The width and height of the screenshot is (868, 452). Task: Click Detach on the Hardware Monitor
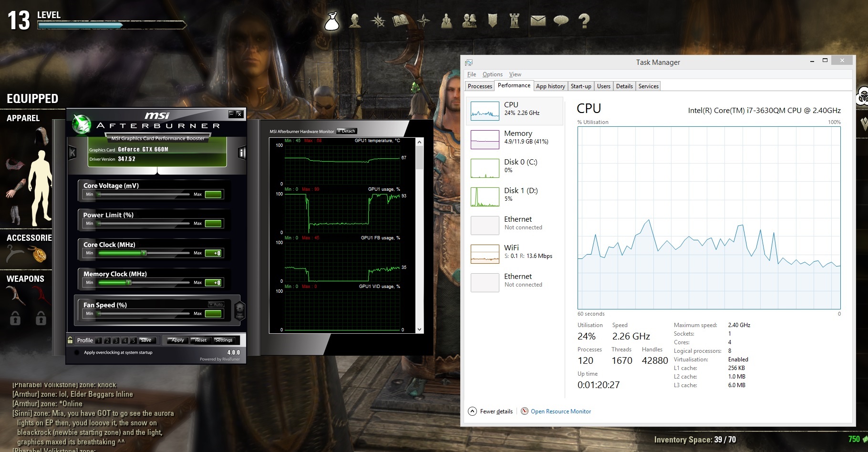(347, 131)
